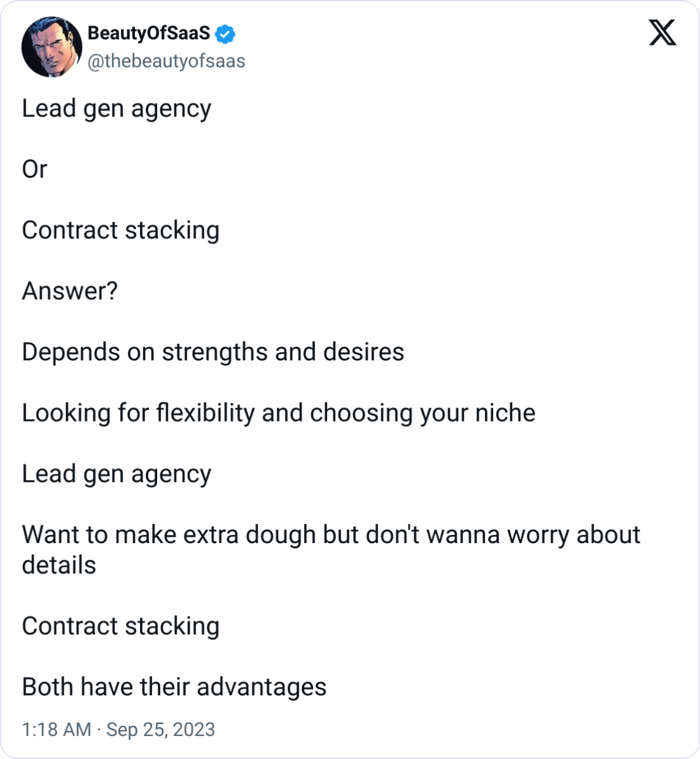Click the tweet line about flexibility and choosing your niche
Viewport: 700px width, 759px height.
click(279, 413)
